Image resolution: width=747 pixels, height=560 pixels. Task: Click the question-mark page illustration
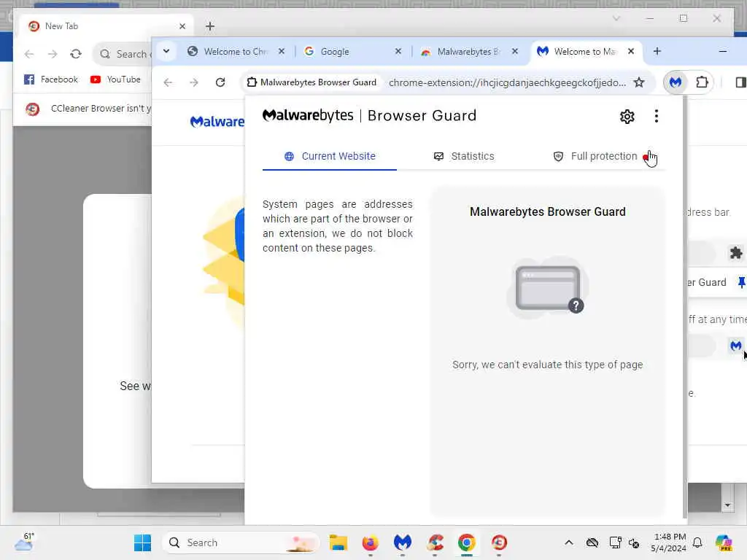pos(548,289)
